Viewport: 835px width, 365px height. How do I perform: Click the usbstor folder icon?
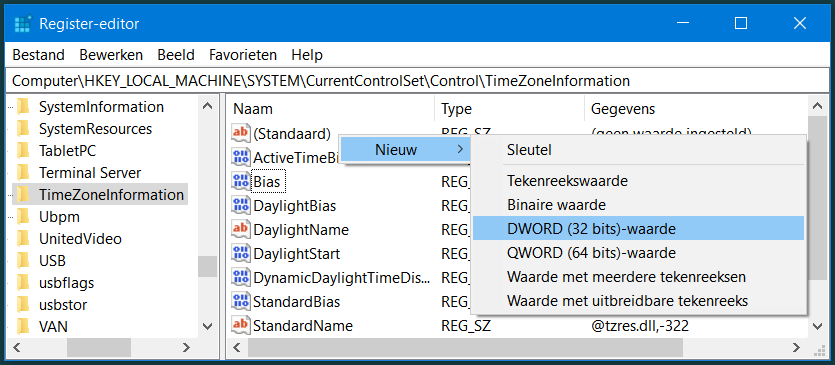(x=23, y=305)
